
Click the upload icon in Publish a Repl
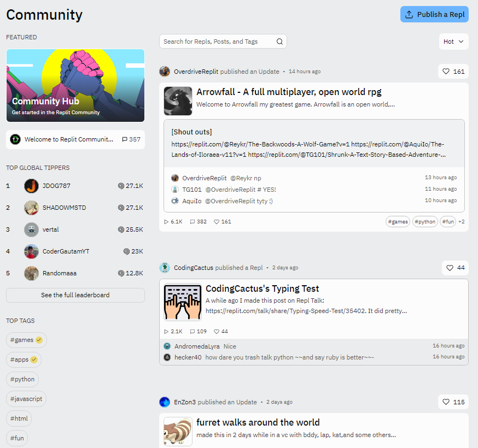[409, 14]
